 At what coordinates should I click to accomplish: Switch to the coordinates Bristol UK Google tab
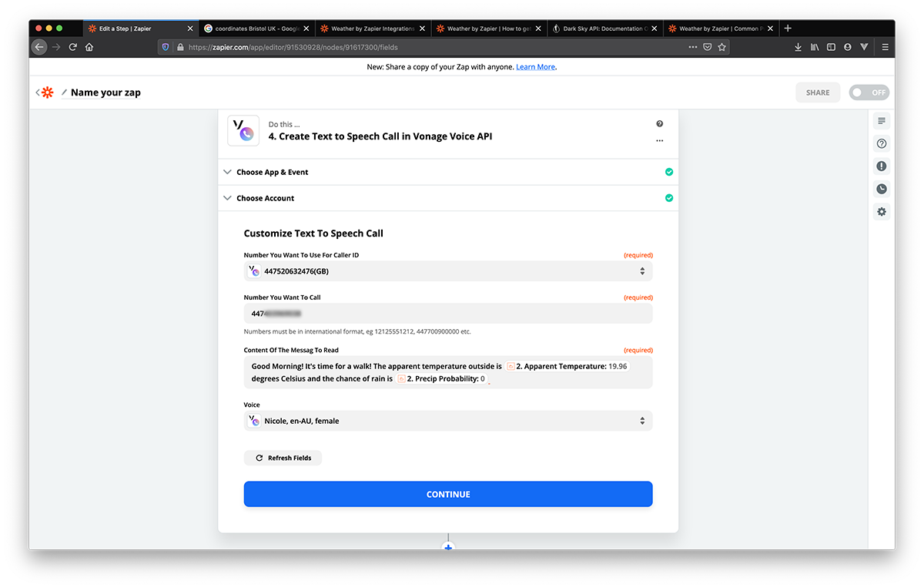pos(257,29)
